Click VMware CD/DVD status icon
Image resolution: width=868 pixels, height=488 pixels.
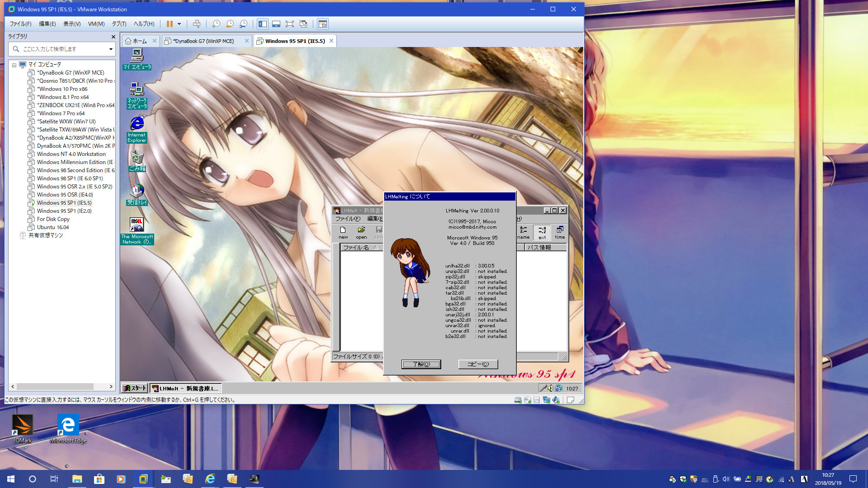coord(528,400)
